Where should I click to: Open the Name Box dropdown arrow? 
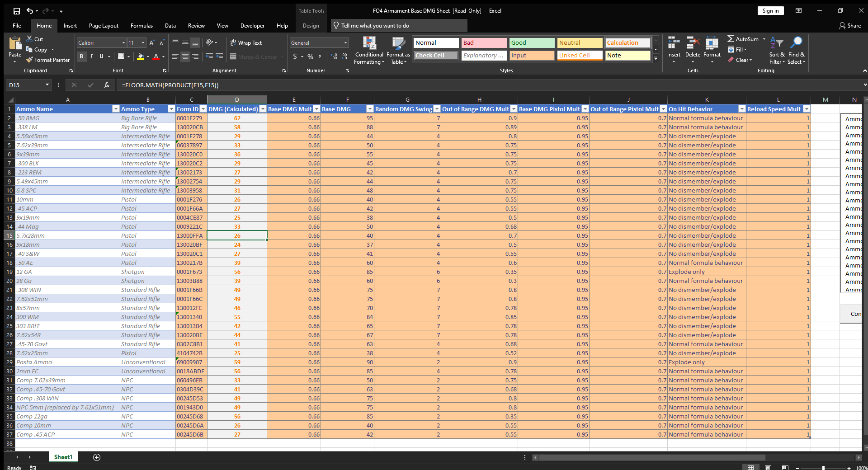47,85
